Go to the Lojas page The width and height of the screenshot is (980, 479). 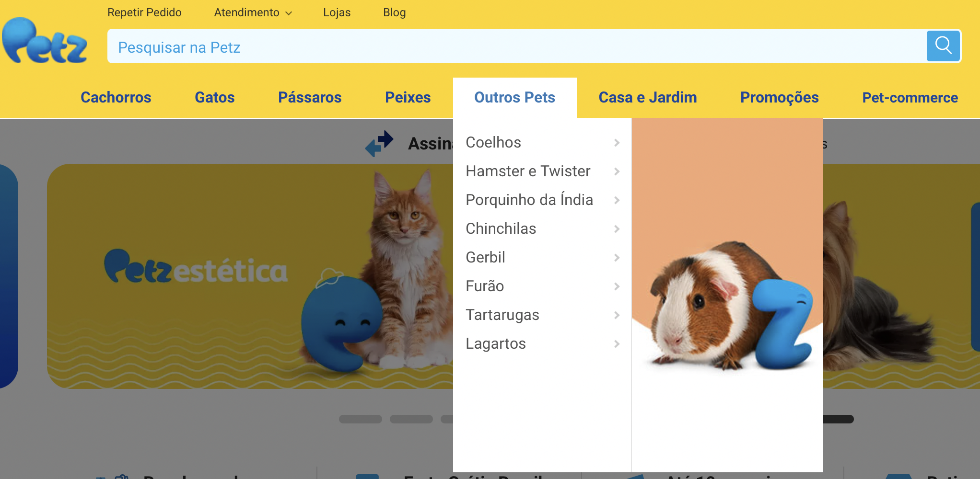(x=337, y=12)
